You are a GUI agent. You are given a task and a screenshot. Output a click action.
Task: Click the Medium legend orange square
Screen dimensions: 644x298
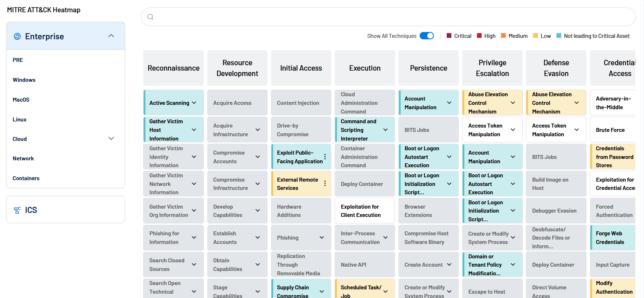coord(503,36)
